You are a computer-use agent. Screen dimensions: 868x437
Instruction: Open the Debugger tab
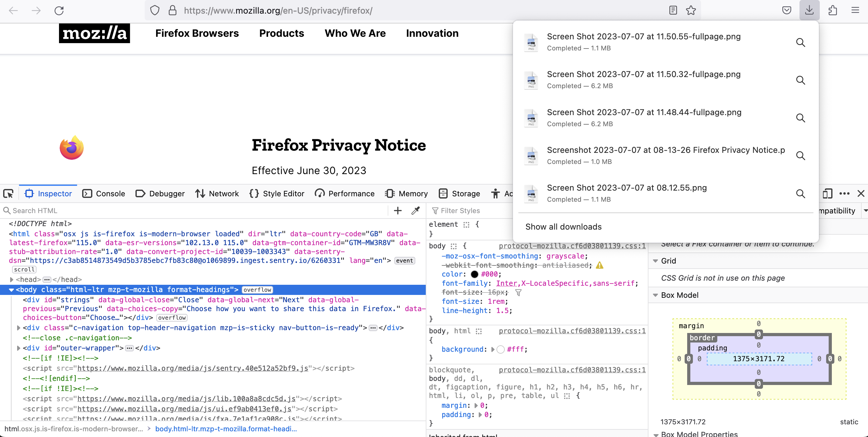(x=160, y=194)
